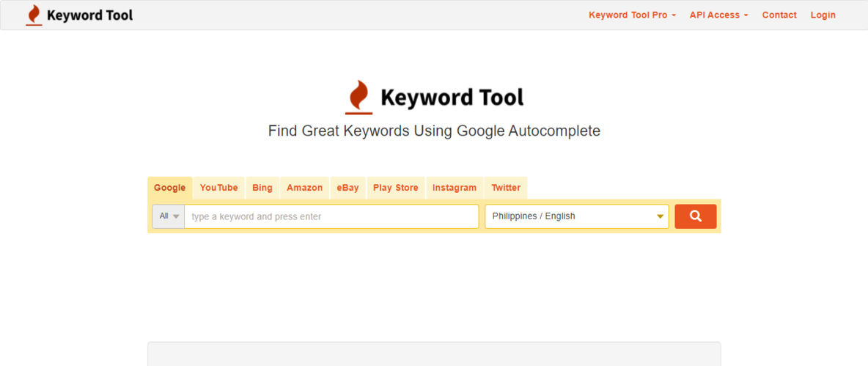Screen dimensions: 868x366
Task: Open the Login link
Action: click(x=823, y=15)
